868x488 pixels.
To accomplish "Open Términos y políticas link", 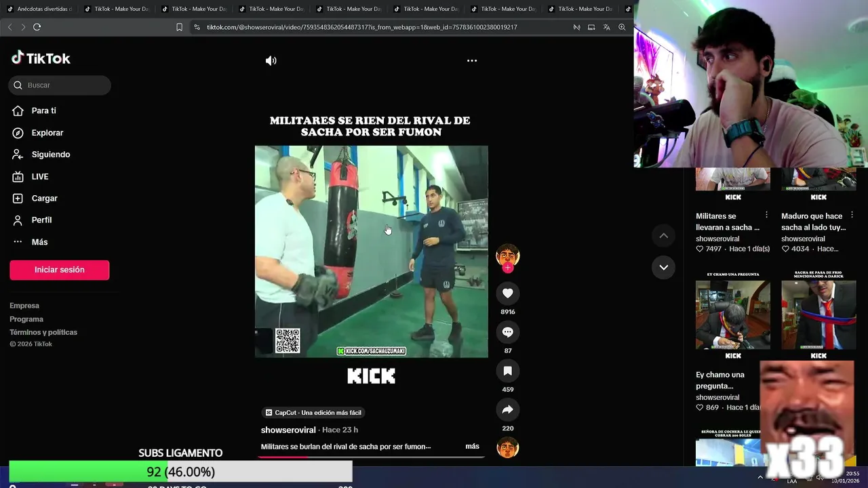I will tap(43, 332).
